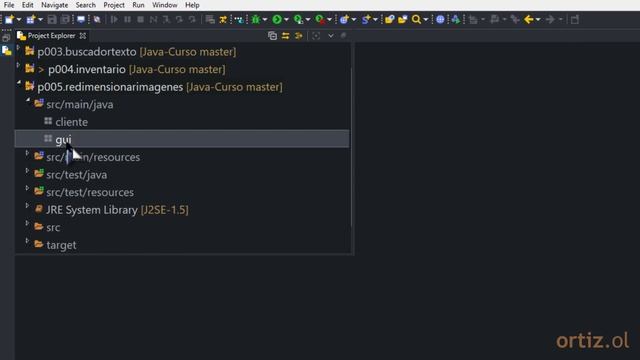Select the gui package
This screenshot has width=640, height=360.
click(x=182, y=139)
